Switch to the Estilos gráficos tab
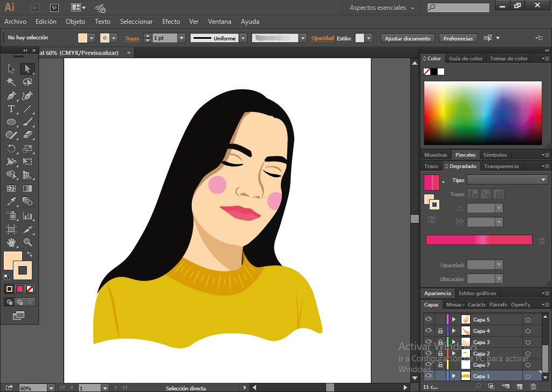Image resolution: width=552 pixels, height=392 pixels. (x=478, y=293)
